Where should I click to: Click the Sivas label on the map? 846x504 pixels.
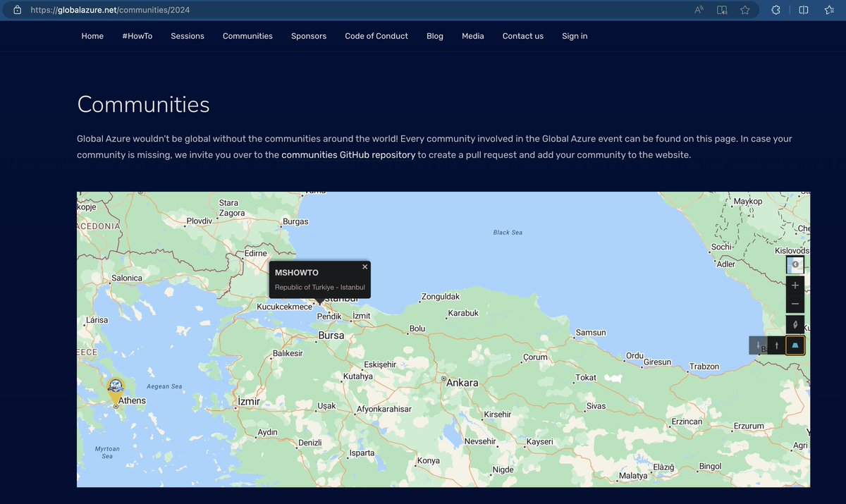click(596, 407)
